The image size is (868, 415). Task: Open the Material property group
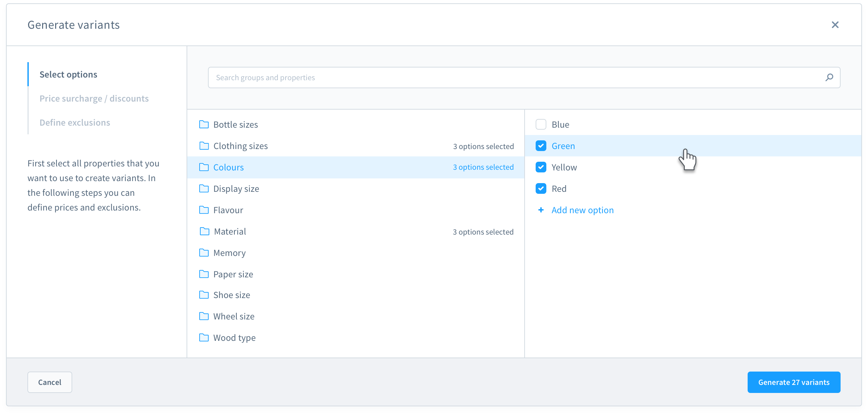coord(230,232)
